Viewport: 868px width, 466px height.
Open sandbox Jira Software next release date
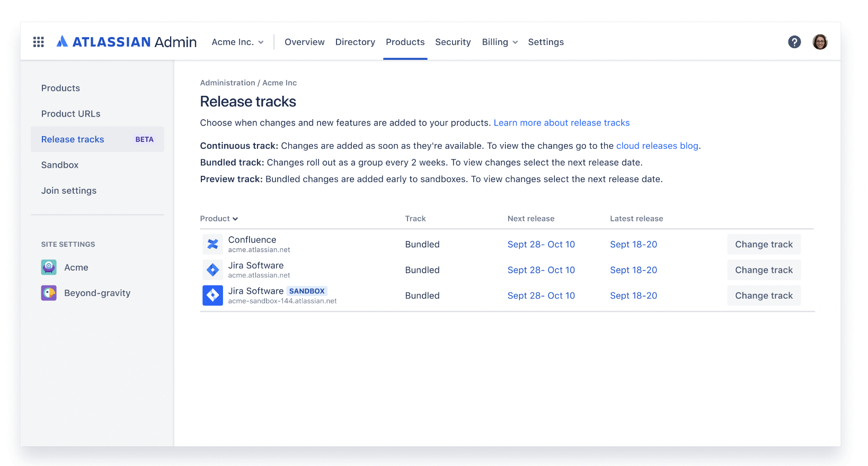pos(541,295)
